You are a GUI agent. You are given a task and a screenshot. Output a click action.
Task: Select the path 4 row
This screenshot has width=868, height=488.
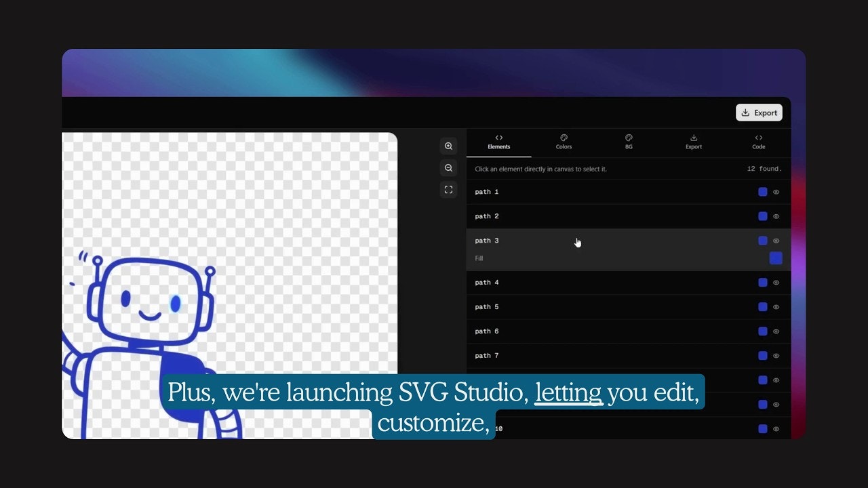629,283
